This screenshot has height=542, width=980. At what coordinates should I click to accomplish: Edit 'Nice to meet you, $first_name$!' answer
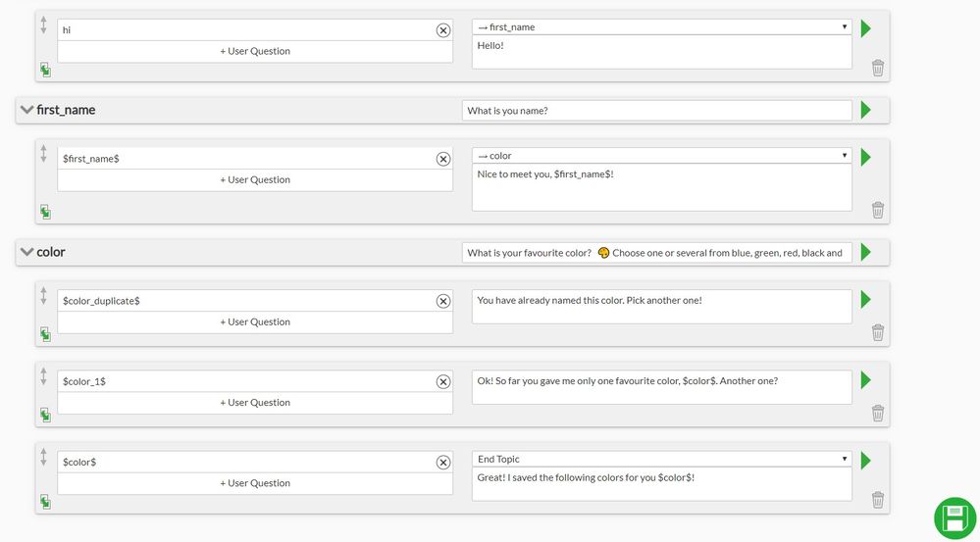[x=662, y=187]
